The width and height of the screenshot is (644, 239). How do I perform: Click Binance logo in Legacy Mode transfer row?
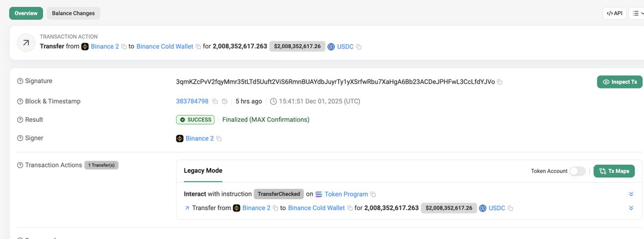237,208
